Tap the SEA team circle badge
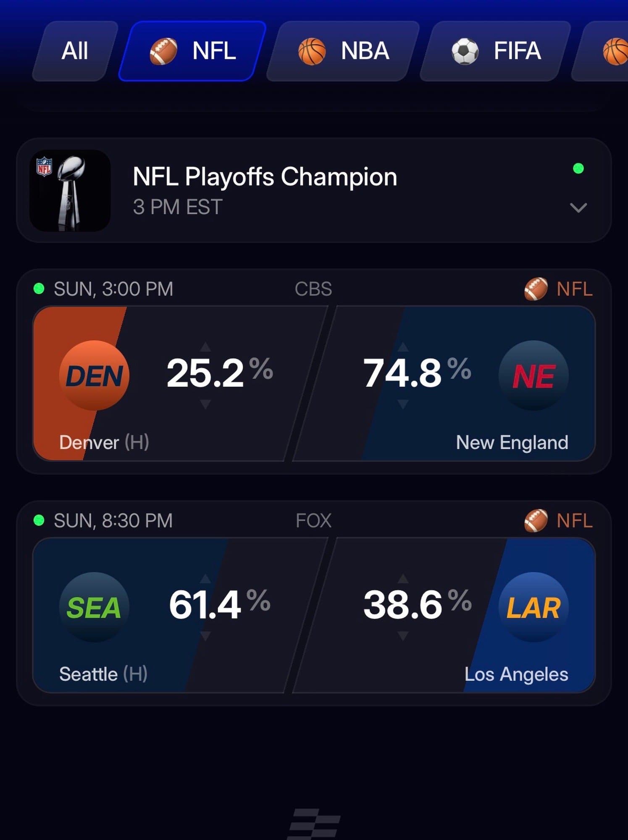Viewport: 628px width, 840px height. [x=94, y=607]
